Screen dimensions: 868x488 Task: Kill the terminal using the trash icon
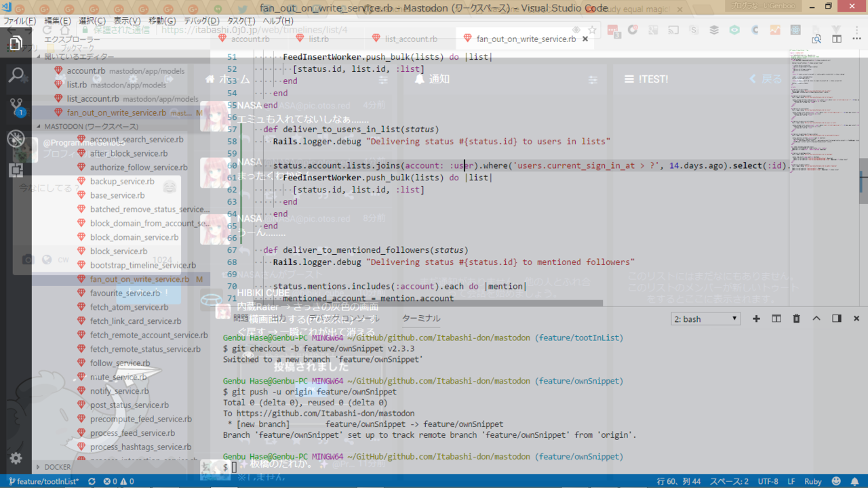796,319
